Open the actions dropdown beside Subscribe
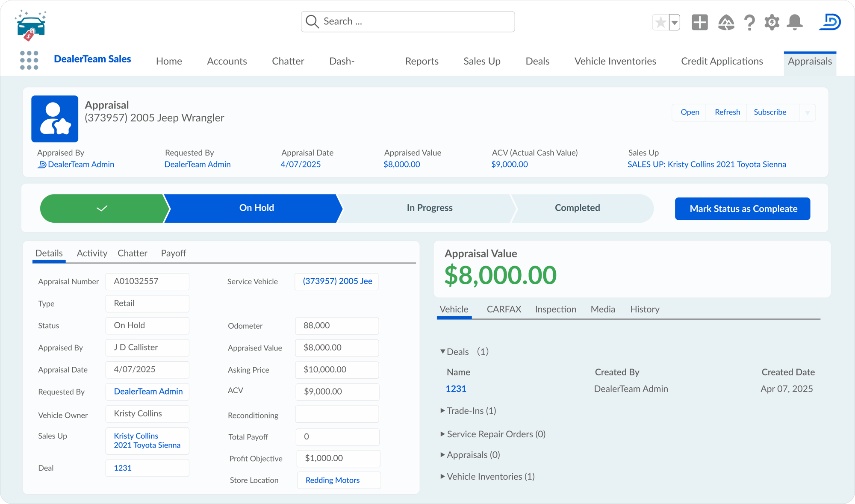This screenshot has height=504, width=855. coord(808,113)
